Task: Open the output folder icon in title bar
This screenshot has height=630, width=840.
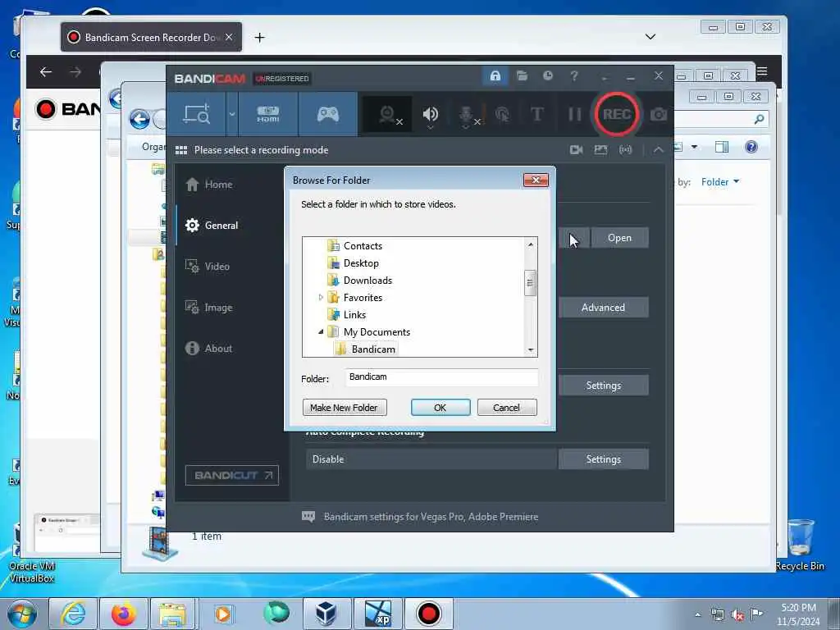Action: pos(522,76)
